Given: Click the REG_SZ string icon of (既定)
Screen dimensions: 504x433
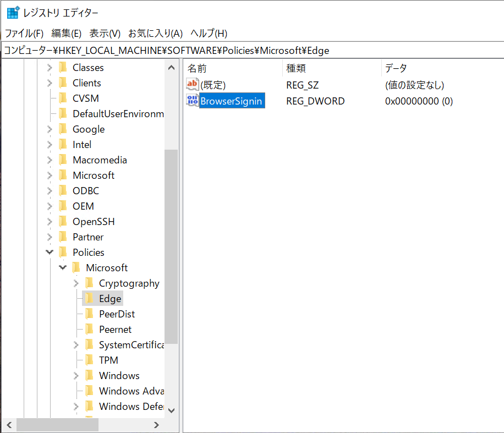Looking at the screenshot, I should click(192, 84).
